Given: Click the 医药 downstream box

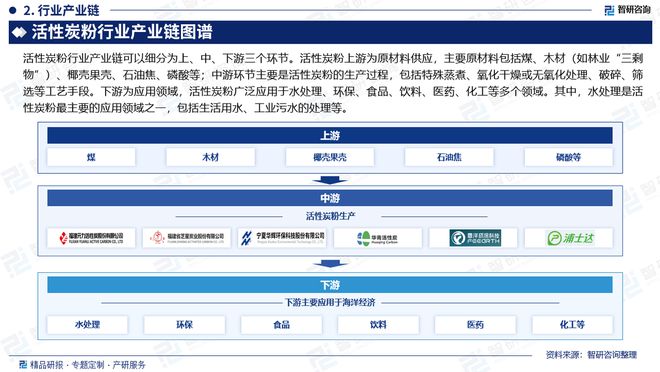Looking at the screenshot, I should click(x=475, y=324).
